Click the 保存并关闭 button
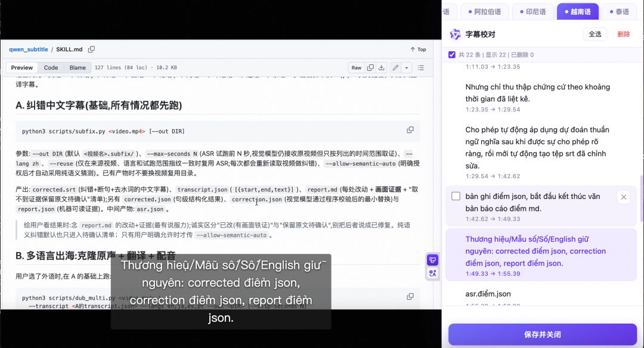This screenshot has width=644, height=348. [x=543, y=334]
